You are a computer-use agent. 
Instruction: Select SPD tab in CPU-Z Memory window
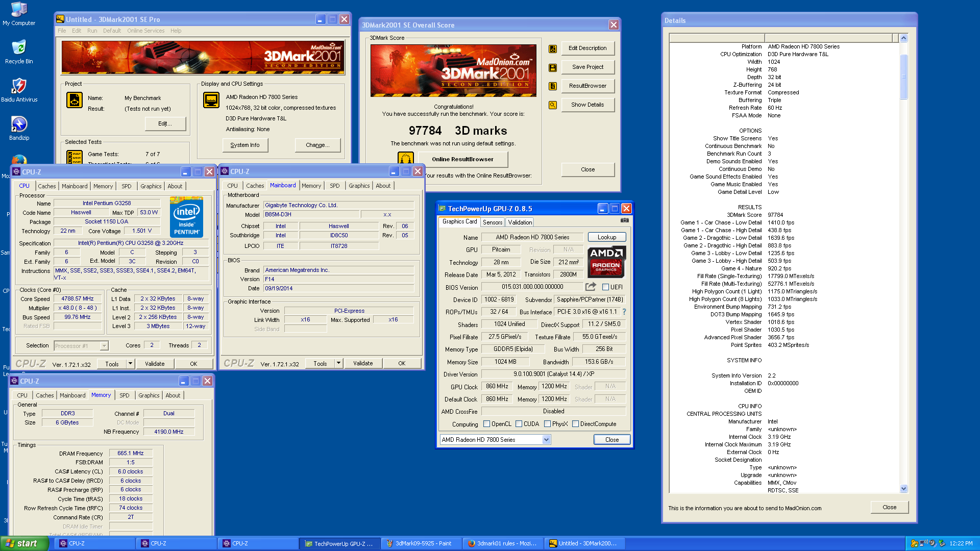pyautogui.click(x=124, y=395)
